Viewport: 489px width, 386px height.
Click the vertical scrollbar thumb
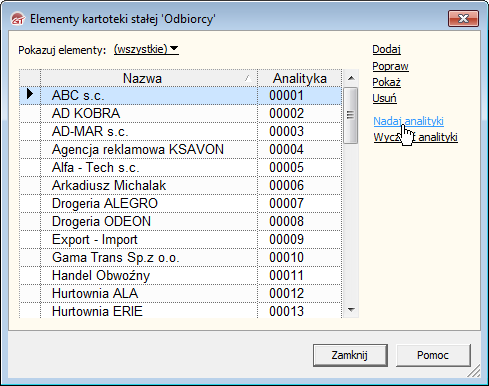pyautogui.click(x=350, y=115)
